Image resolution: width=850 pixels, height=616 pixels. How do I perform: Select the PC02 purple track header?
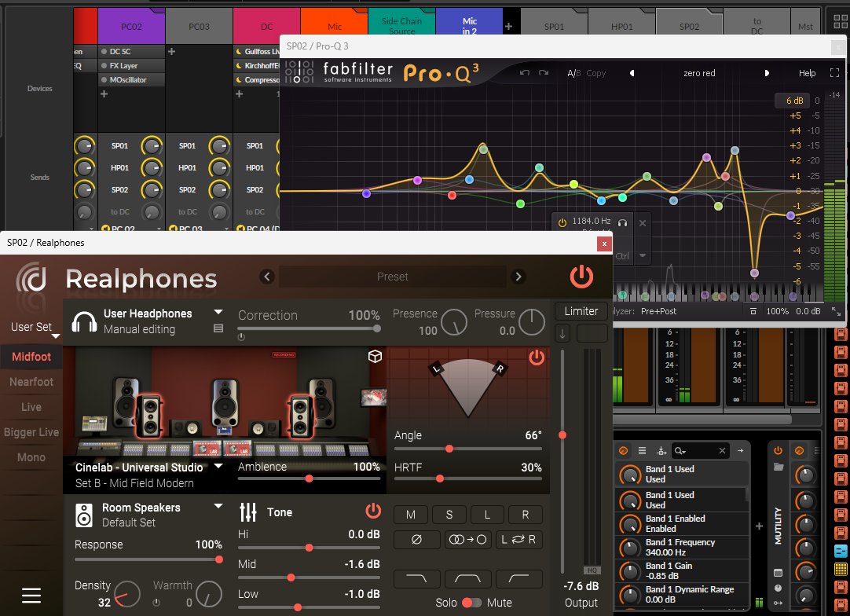pyautogui.click(x=131, y=26)
